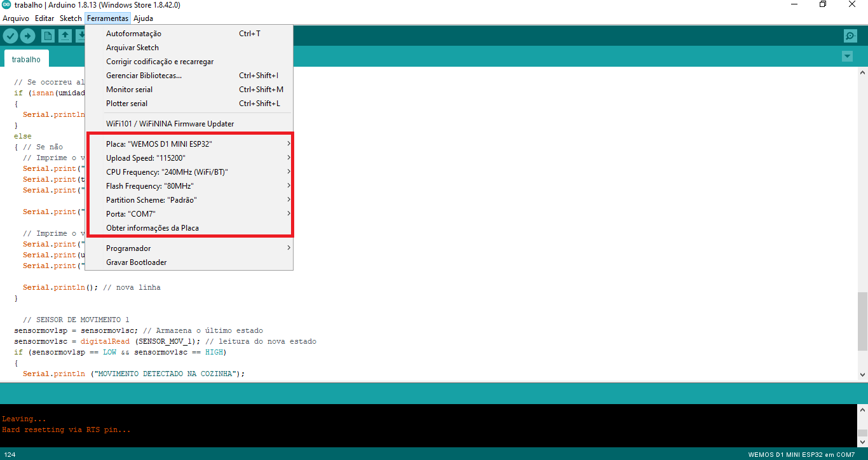The image size is (868, 460).
Task: Click the '// SENSOR DE MOVIMENTO 1' comment
Action: (x=76, y=320)
